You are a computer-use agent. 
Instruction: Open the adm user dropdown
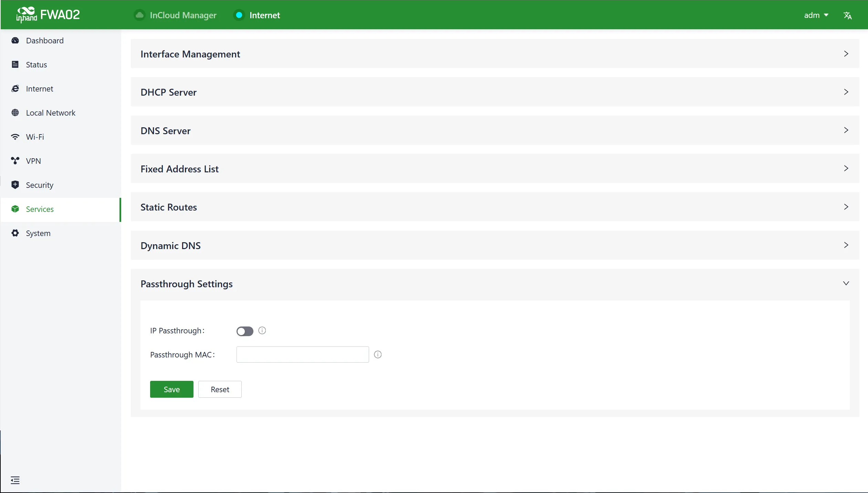tap(816, 15)
